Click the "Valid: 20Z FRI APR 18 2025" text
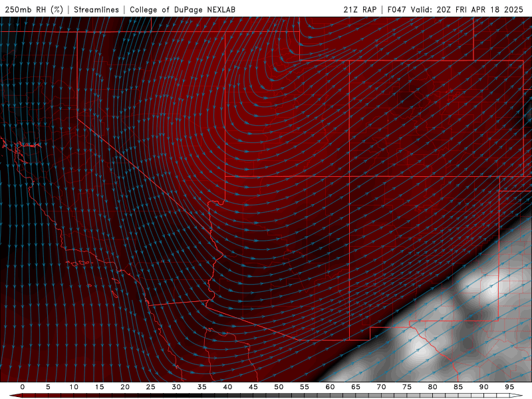 tap(467, 9)
